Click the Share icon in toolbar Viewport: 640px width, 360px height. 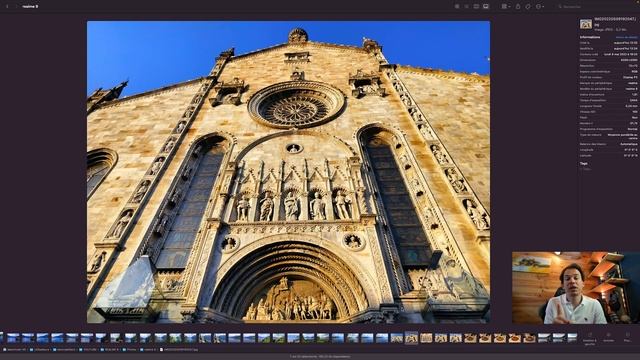pos(518,7)
